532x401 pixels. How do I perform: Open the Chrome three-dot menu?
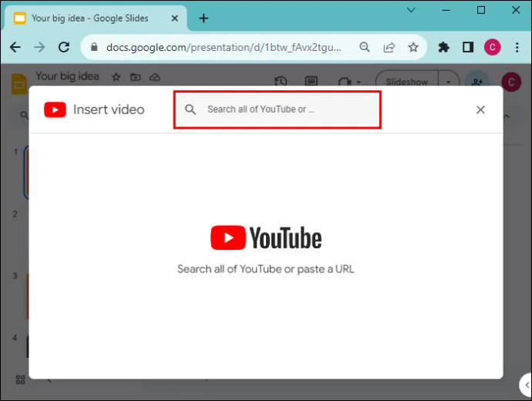(x=517, y=47)
